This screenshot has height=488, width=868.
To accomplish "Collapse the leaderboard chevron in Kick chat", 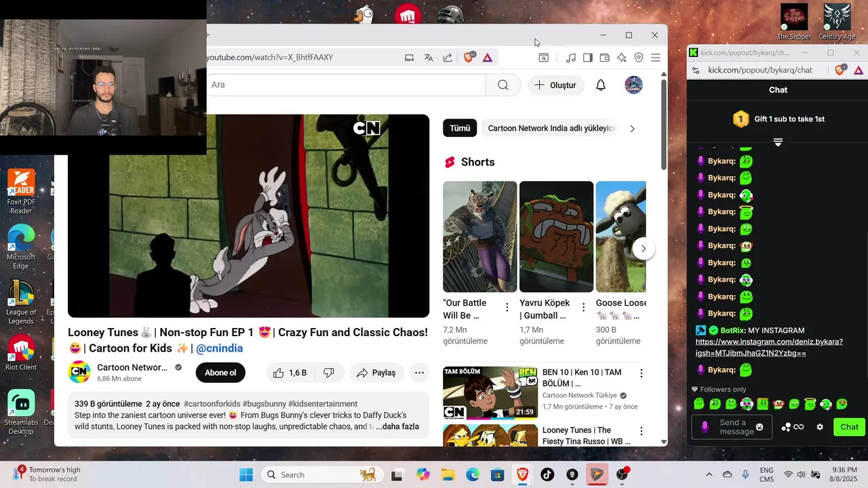I will (x=778, y=142).
